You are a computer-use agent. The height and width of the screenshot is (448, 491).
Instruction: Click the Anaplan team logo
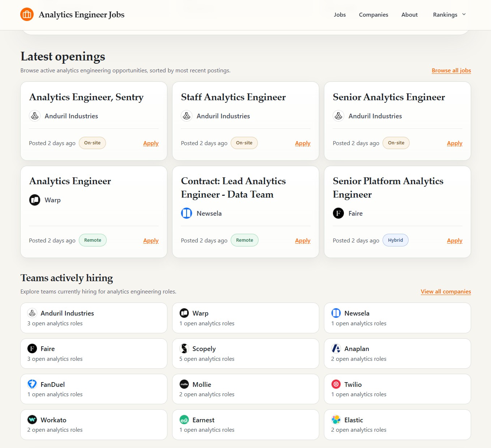click(336, 348)
